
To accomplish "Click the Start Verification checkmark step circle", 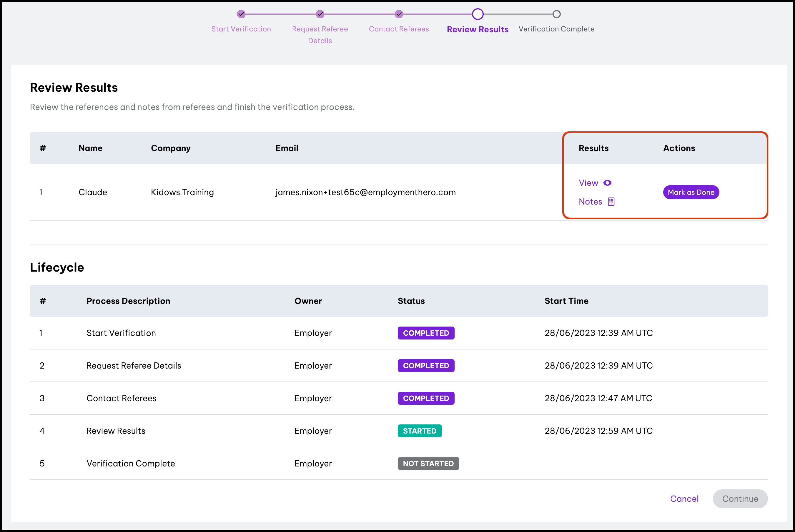I will (x=241, y=14).
